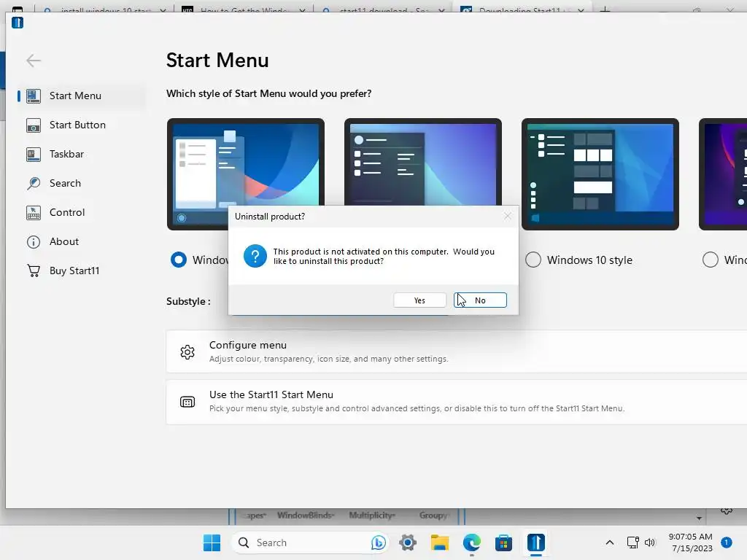
Task: Switch to Downloading Start11 browser tab
Action: pyautogui.click(x=522, y=9)
